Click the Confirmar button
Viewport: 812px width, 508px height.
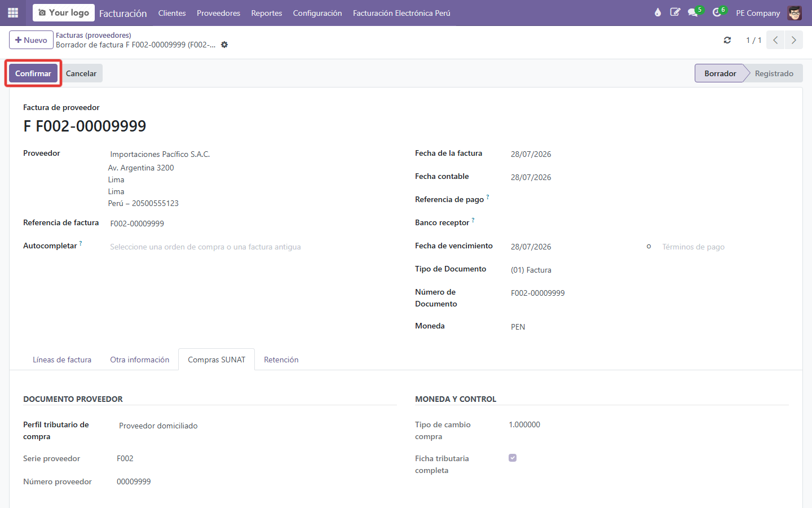(x=33, y=73)
